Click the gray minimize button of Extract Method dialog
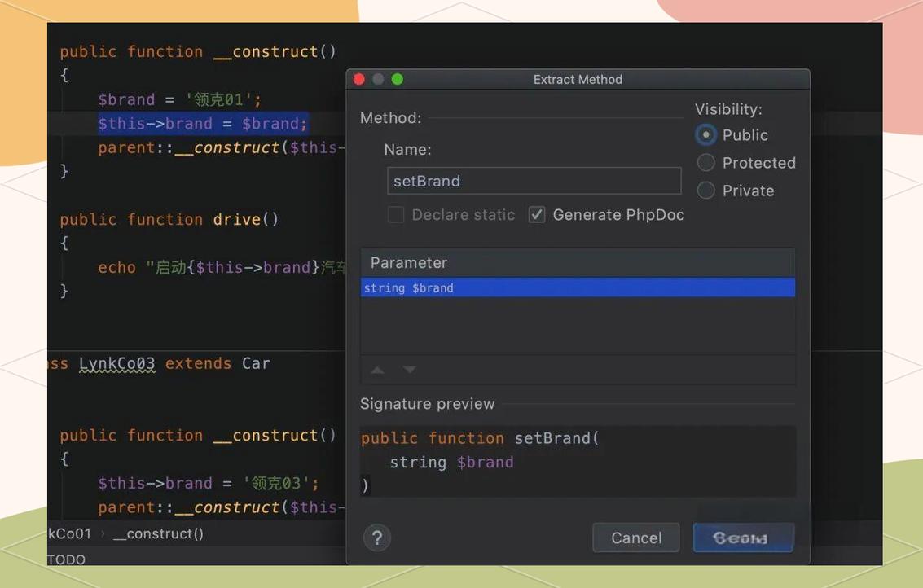923x588 pixels. pyautogui.click(x=378, y=79)
